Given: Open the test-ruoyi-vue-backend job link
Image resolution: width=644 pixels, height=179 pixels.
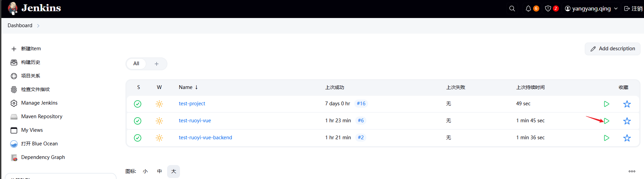Looking at the screenshot, I should click(205, 138).
